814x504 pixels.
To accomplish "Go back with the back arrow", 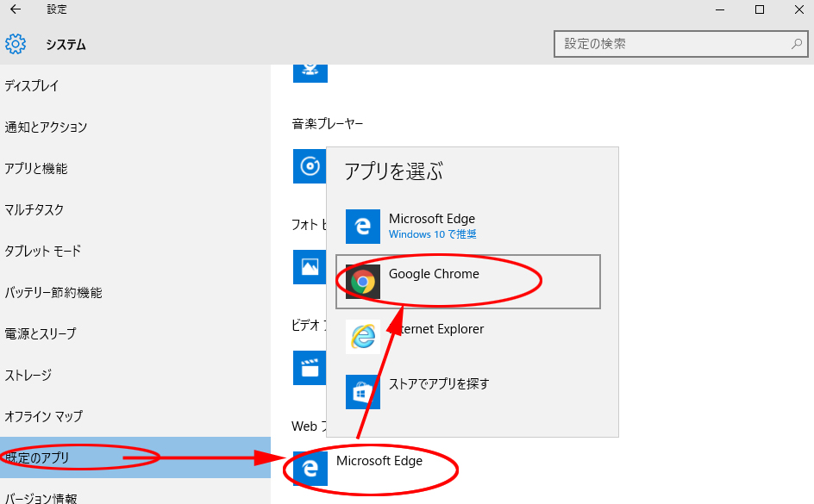I will tap(16, 9).
